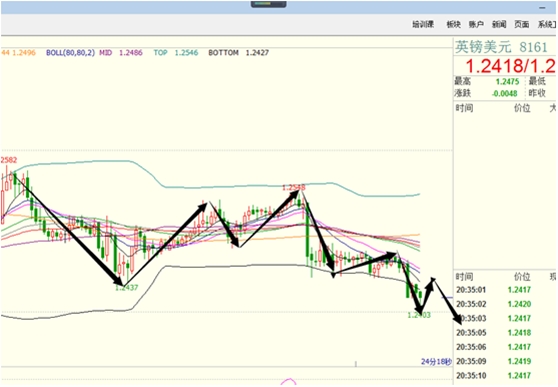
Task: Click the orange moving average value 1.2496
Action: (x=24, y=53)
